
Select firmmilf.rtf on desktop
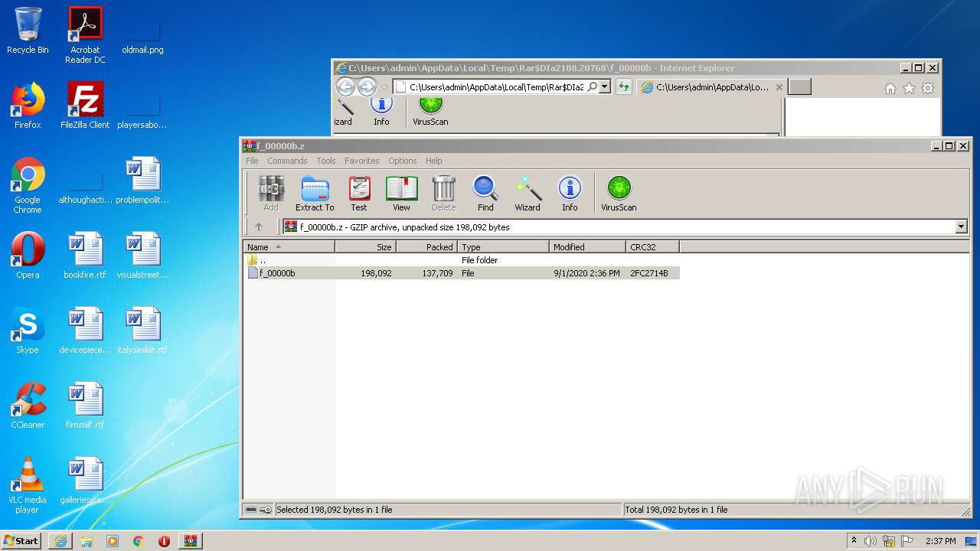coord(85,406)
